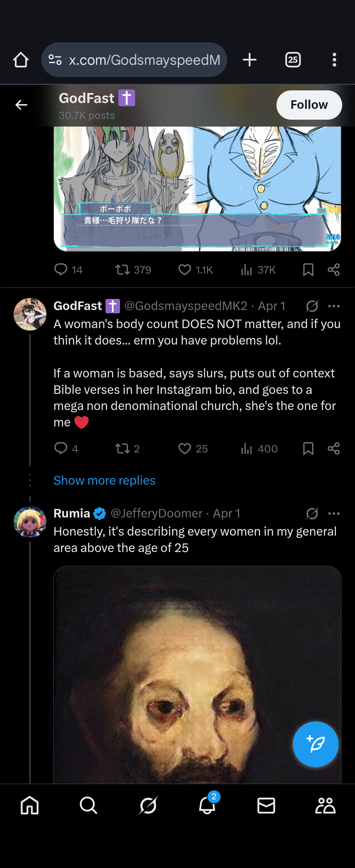Open a new browser tab

click(x=249, y=60)
